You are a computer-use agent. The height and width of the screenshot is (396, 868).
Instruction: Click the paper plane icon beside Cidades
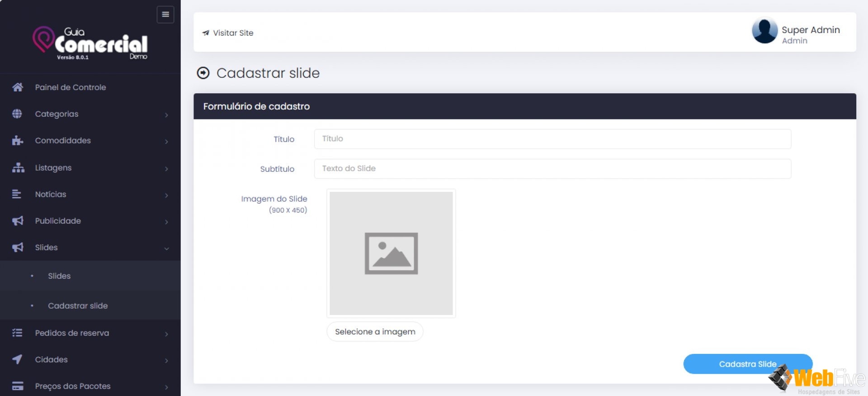pyautogui.click(x=17, y=359)
